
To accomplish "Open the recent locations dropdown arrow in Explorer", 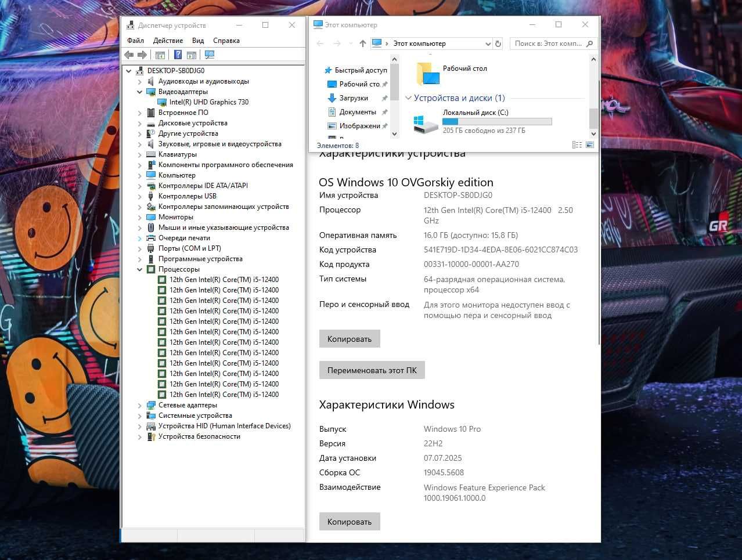I will click(351, 44).
